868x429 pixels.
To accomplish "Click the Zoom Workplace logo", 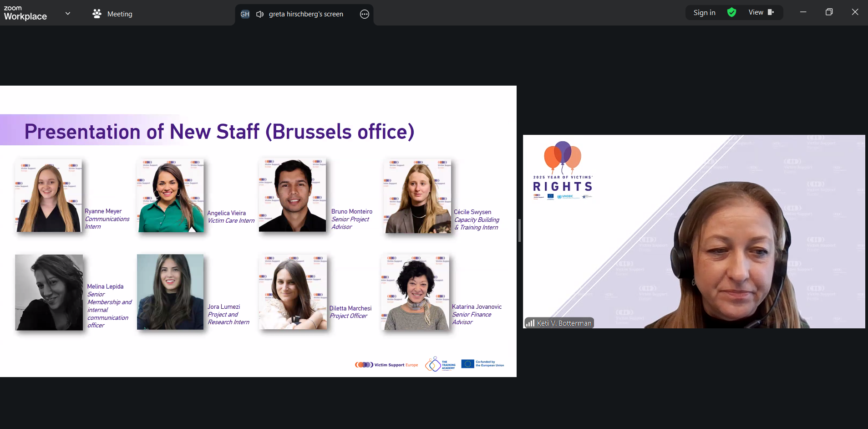I will tap(25, 13).
